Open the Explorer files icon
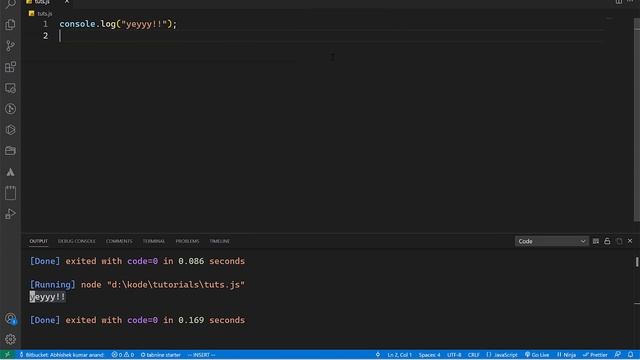 tap(10, 24)
